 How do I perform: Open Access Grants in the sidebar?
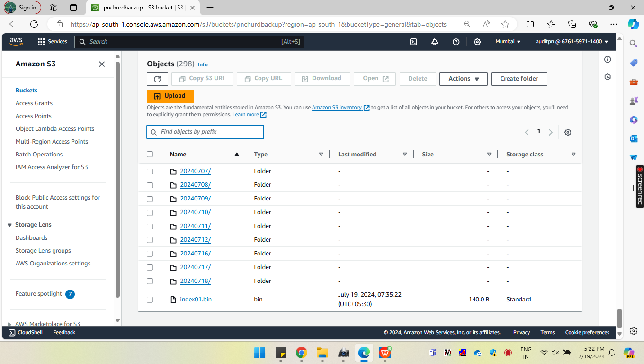pos(34,103)
